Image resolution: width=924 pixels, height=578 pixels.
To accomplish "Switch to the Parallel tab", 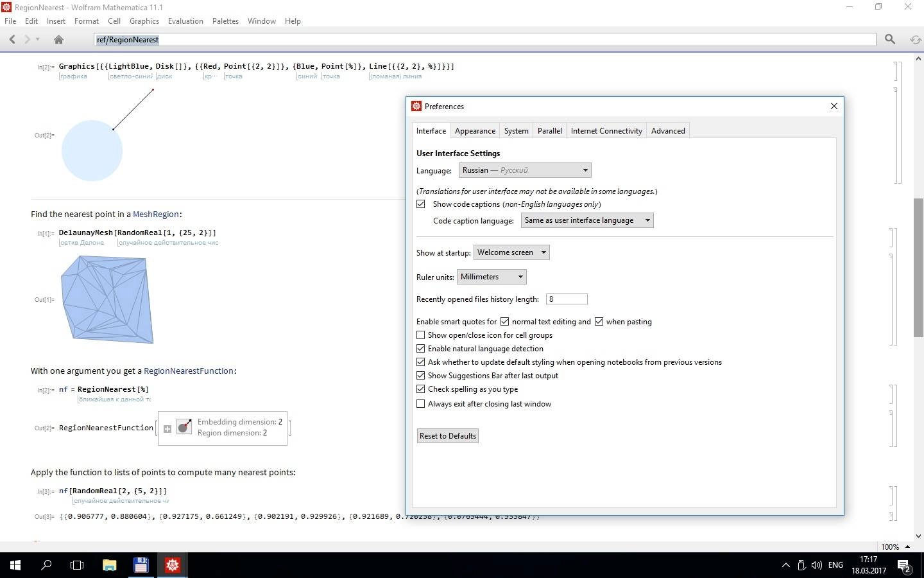I will click(x=550, y=130).
